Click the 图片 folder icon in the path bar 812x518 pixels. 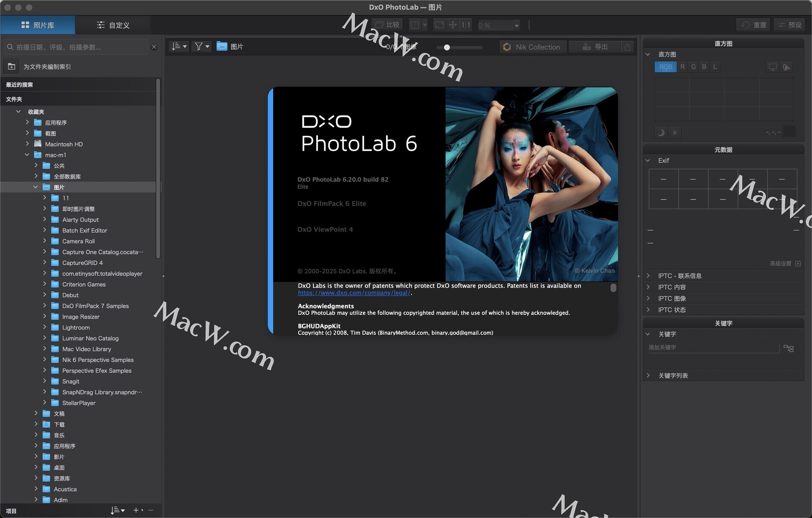[222, 46]
